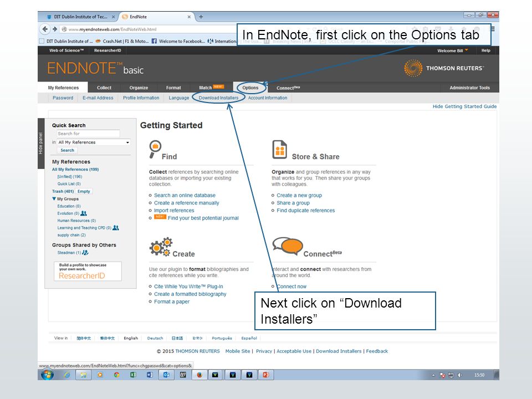Open the Welcome Bill dropdown menu
The image size is (532, 399).
point(453,50)
